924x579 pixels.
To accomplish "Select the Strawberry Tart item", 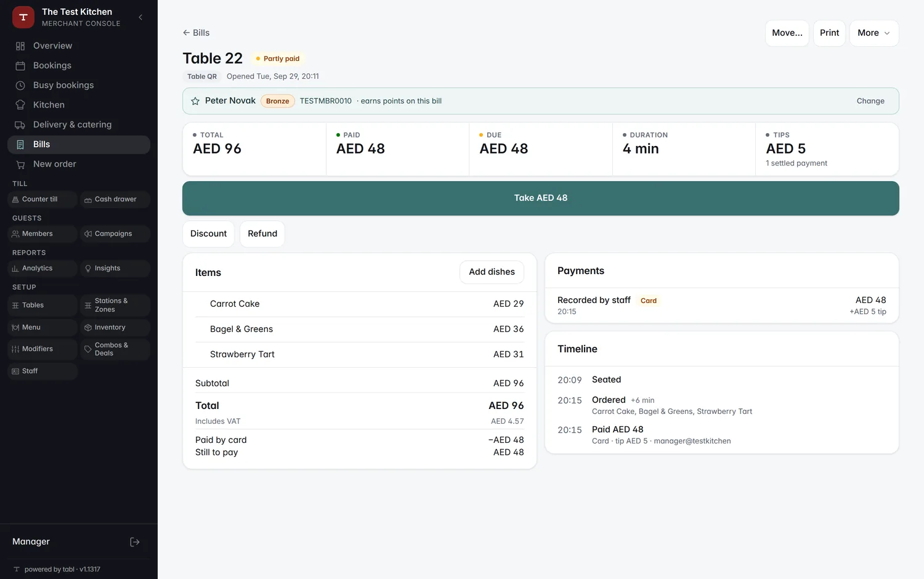I will [360, 355].
